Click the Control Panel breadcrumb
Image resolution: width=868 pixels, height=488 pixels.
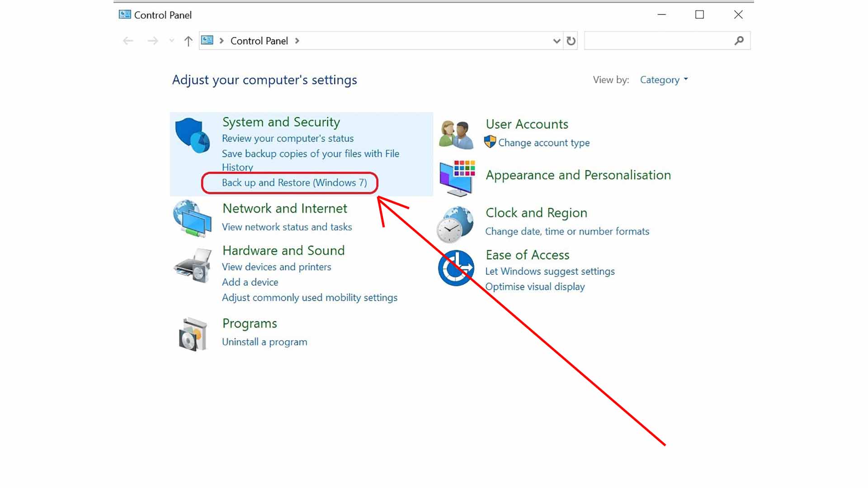tap(259, 41)
